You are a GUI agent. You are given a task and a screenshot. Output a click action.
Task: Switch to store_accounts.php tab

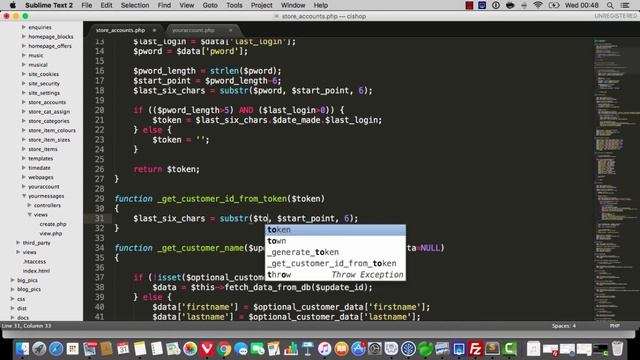120,30
